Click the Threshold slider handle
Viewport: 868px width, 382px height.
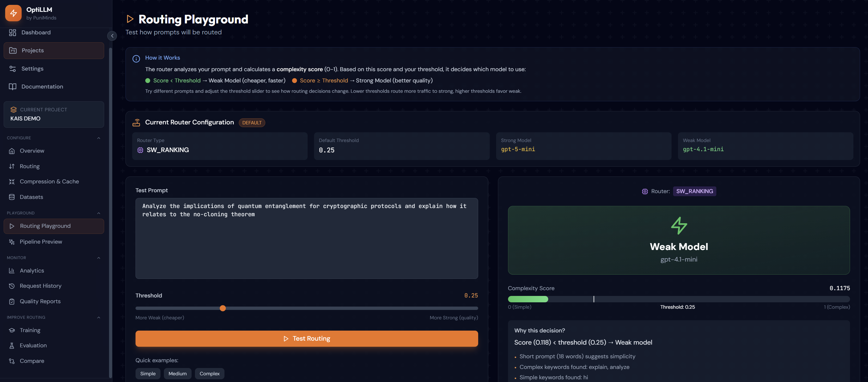click(223, 308)
